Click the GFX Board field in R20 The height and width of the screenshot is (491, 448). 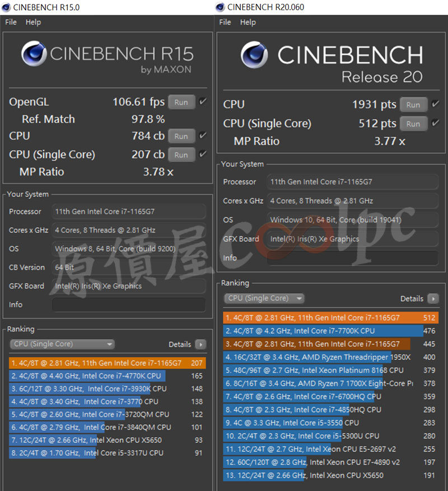click(x=352, y=239)
